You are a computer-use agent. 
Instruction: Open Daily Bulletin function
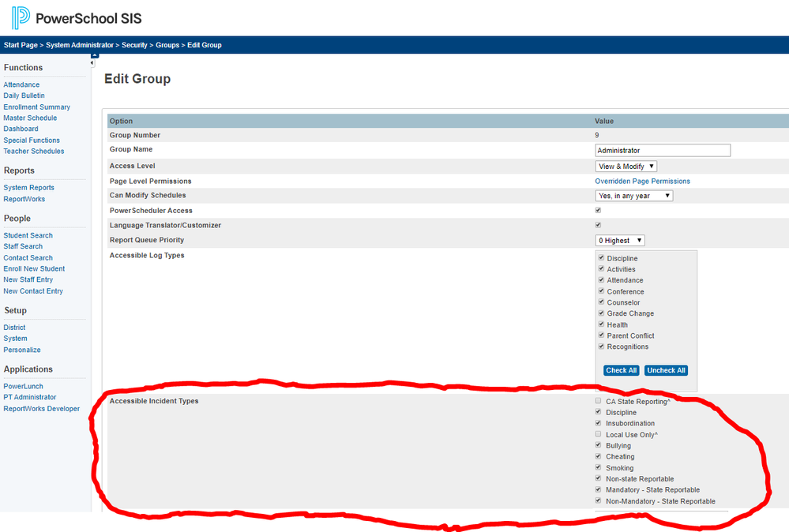coord(24,96)
